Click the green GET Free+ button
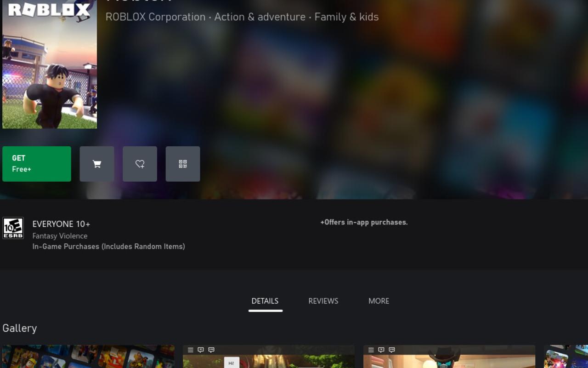588x368 pixels. (37, 164)
